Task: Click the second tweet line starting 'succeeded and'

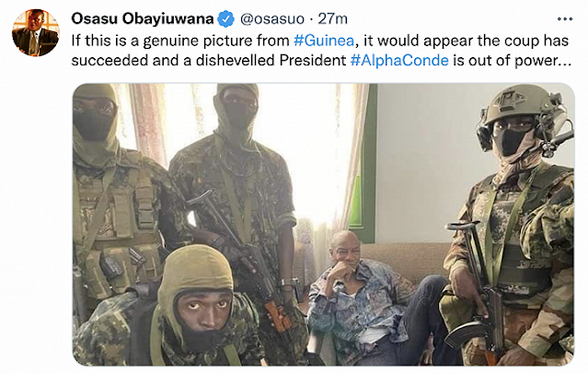Action: tap(321, 60)
